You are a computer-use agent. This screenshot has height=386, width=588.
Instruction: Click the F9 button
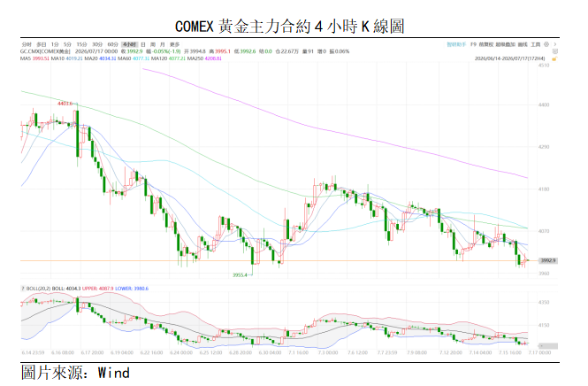click(473, 44)
